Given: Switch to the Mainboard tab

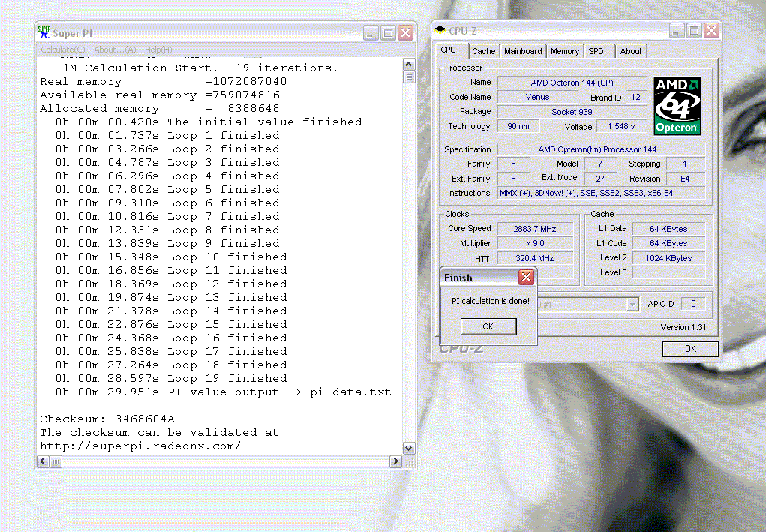Looking at the screenshot, I should pyautogui.click(x=523, y=51).
